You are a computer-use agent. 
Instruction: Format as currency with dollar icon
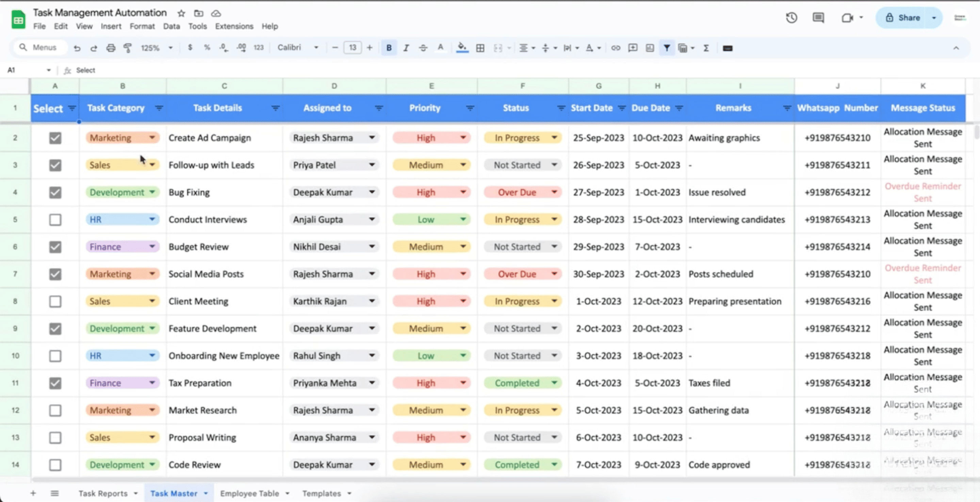190,48
